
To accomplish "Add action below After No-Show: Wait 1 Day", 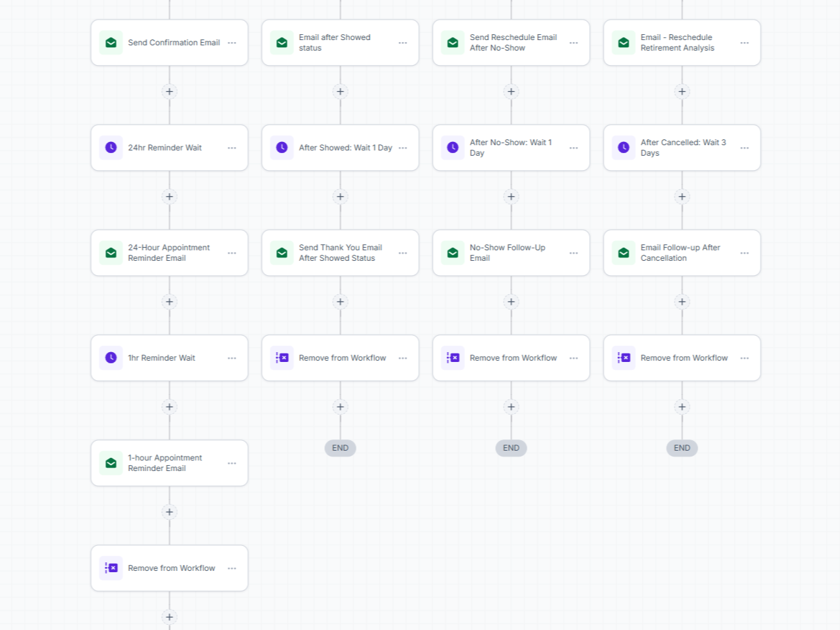I will click(x=511, y=196).
